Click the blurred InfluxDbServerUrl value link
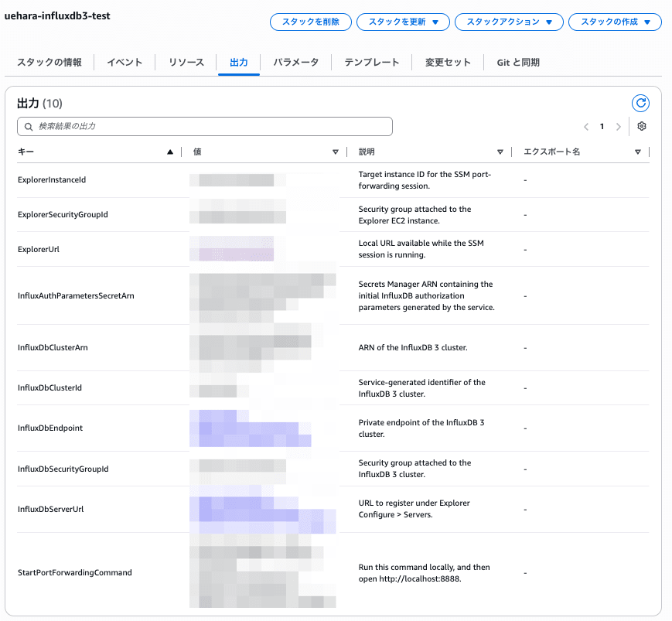The image size is (672, 621). click(x=263, y=509)
